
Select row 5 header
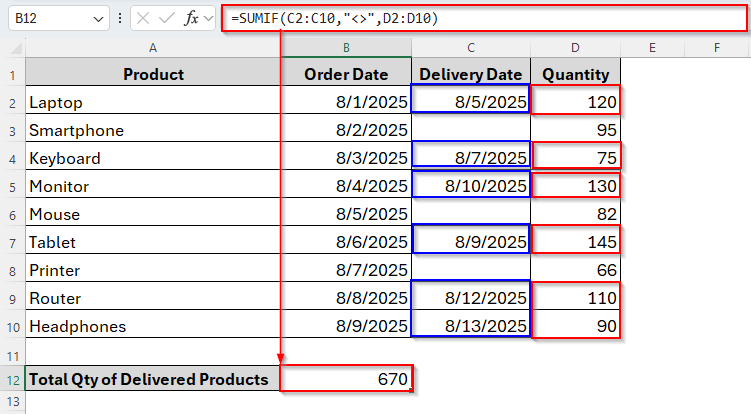[x=12, y=186]
